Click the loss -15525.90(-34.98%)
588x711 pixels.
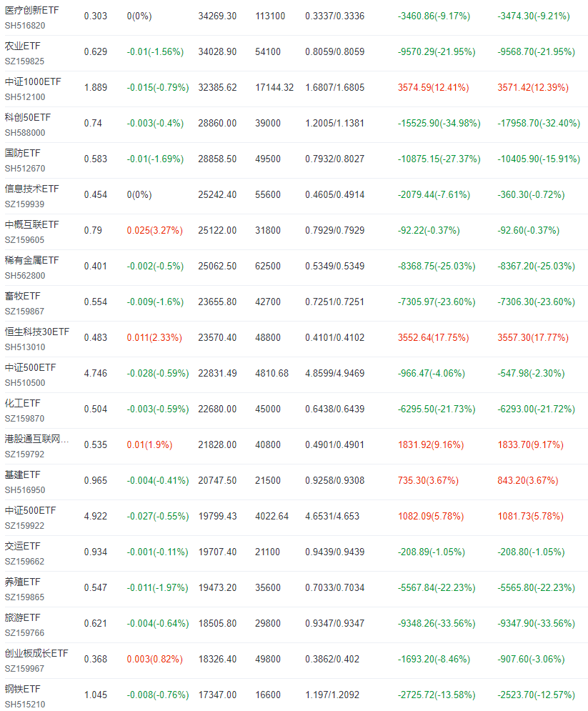pos(439,124)
